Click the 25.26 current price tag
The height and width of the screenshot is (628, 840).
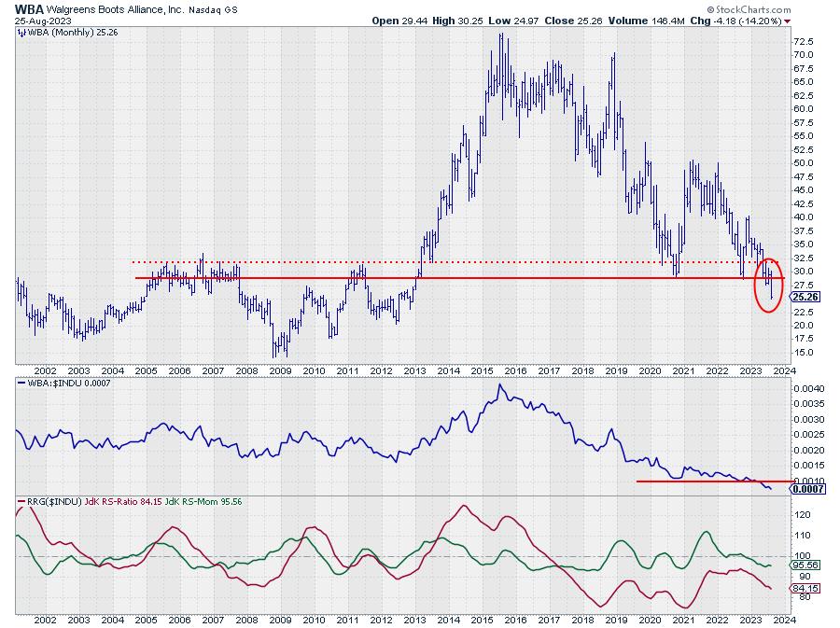(806, 297)
